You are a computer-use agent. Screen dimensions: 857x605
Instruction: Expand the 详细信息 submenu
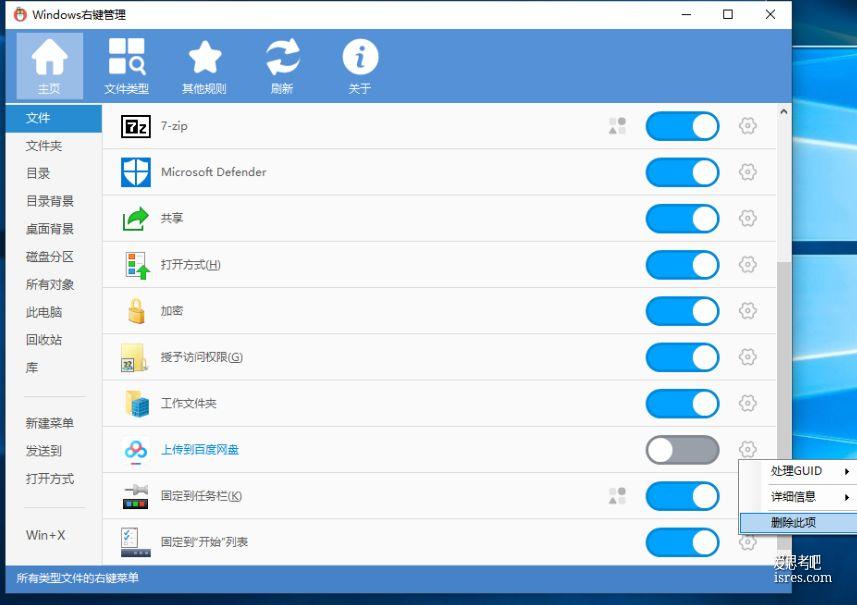pyautogui.click(x=799, y=497)
